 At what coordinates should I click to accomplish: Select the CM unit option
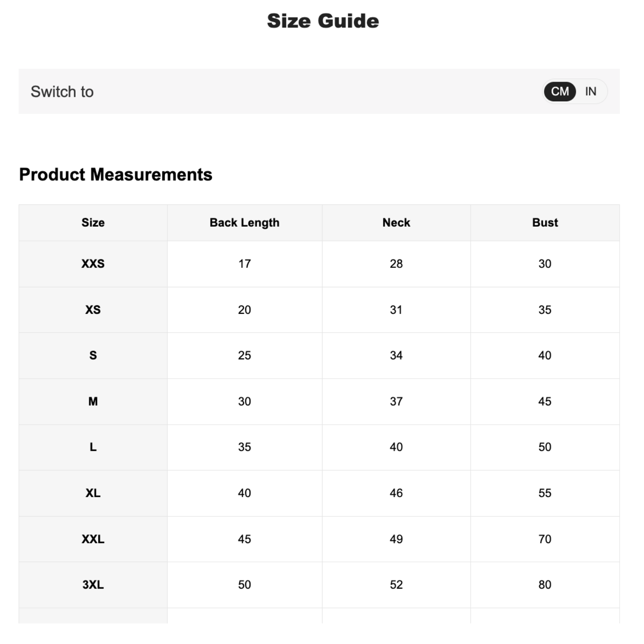click(x=559, y=91)
